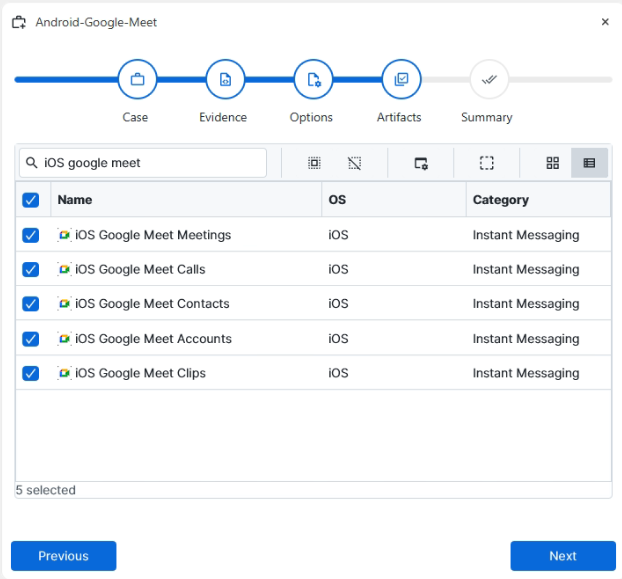Go to the Options wizard step icon
This screenshot has height=579, width=622.
click(x=313, y=79)
